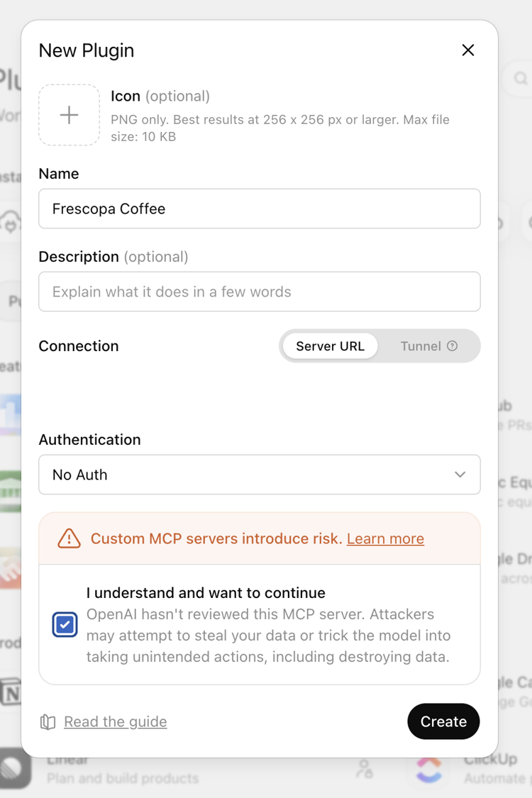Upload a plugin icon with plus box
The height and width of the screenshot is (798, 532).
tap(70, 115)
